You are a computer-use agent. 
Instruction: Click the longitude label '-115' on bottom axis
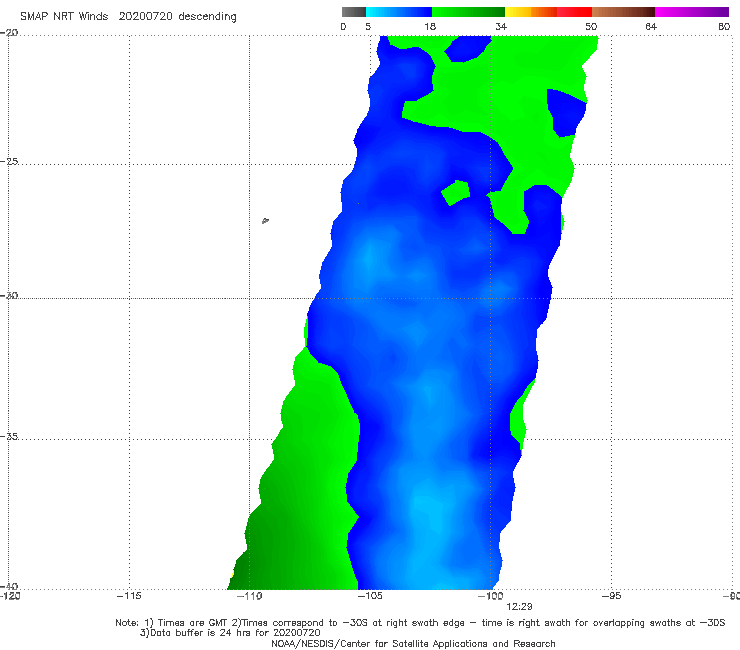point(129,596)
